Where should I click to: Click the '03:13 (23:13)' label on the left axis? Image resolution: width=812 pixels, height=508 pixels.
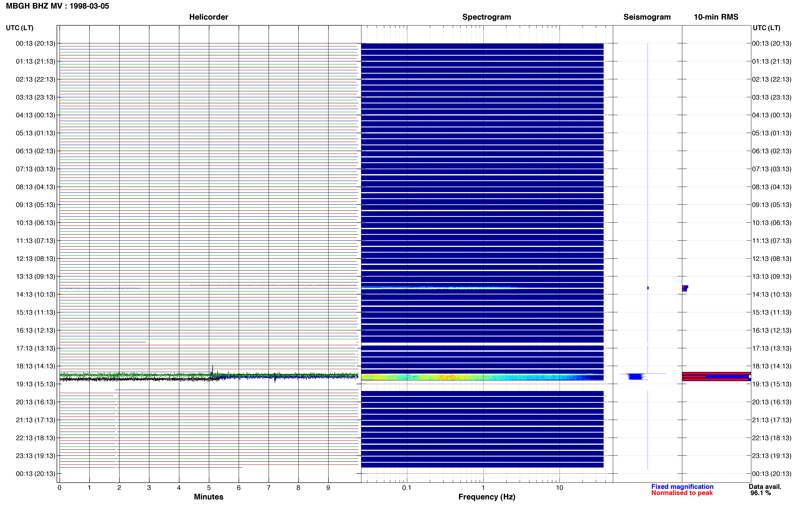[36, 97]
